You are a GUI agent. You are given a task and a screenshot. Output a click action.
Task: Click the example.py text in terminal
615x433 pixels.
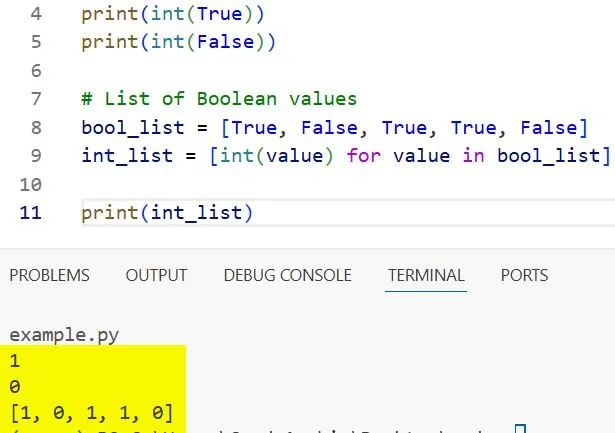pyautogui.click(x=63, y=335)
